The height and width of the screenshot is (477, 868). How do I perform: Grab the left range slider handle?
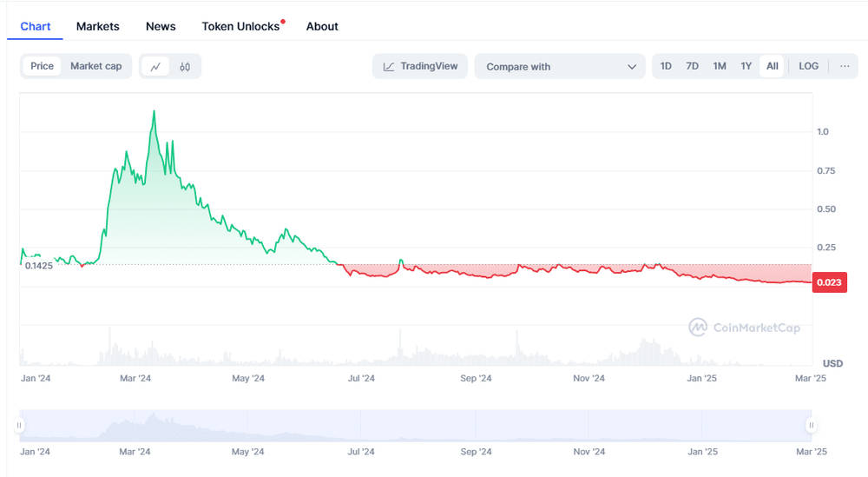(x=19, y=426)
